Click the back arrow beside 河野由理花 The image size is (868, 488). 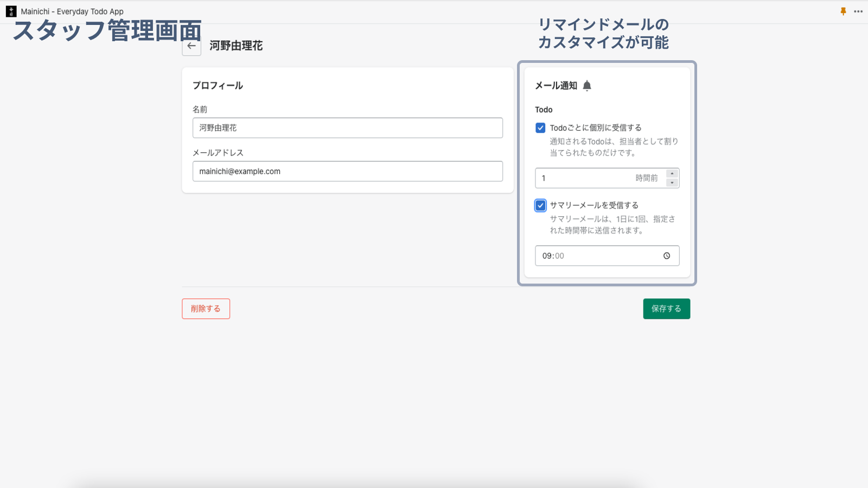[192, 46]
